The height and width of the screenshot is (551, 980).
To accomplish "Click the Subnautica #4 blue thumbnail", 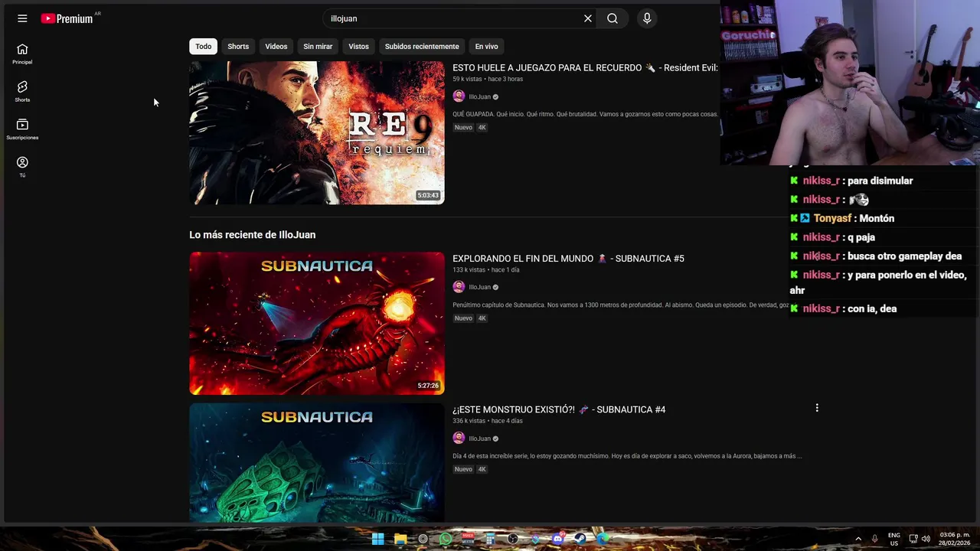I will [x=316, y=462].
